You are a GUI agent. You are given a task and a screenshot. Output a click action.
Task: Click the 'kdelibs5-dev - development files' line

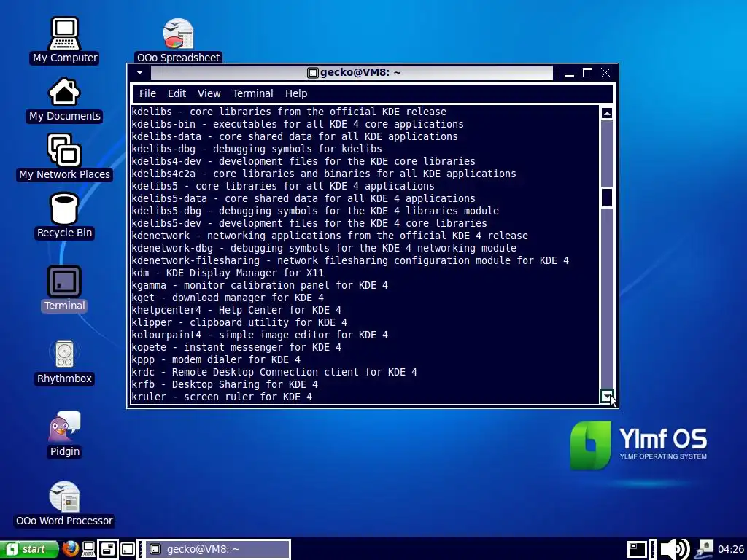309,223
